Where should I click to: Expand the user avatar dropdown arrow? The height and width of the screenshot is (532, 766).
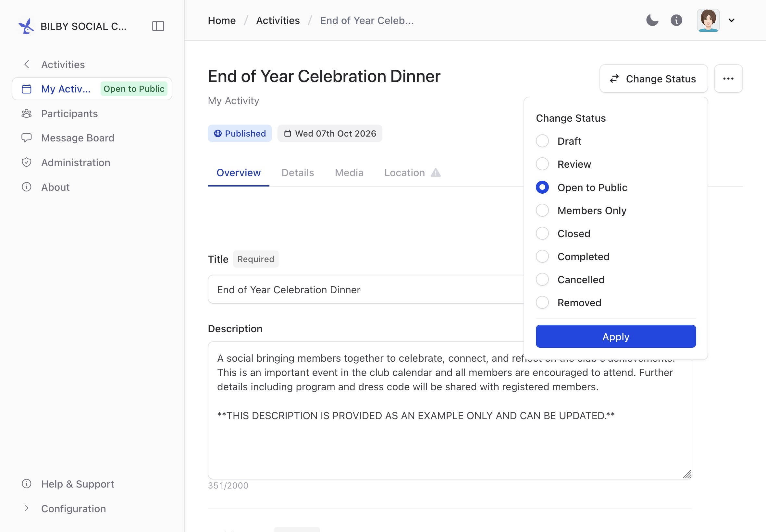click(x=732, y=20)
